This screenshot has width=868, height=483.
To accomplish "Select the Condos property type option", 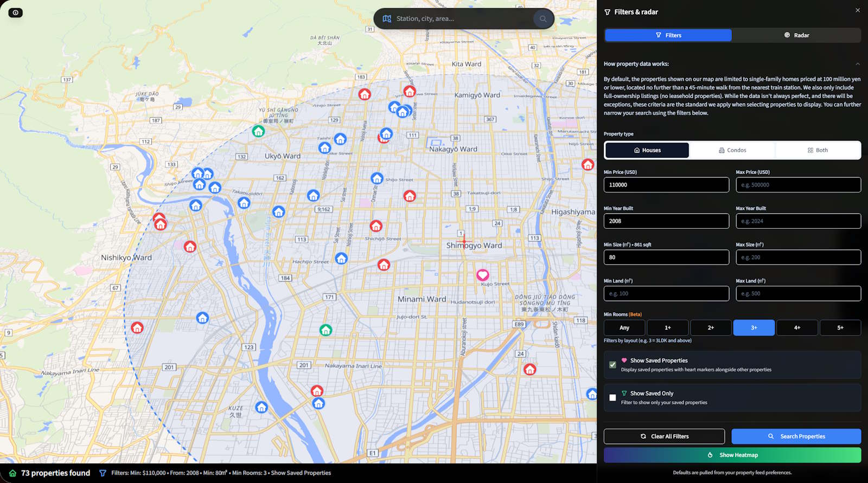I will click(732, 150).
